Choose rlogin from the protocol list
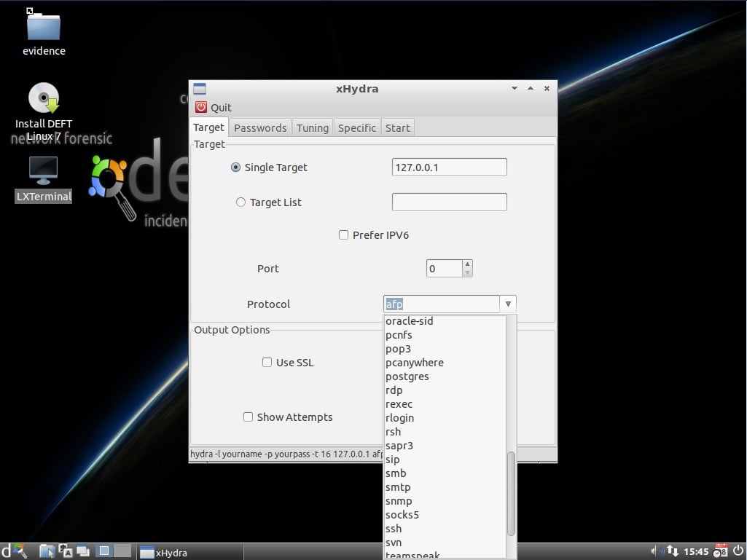This screenshot has width=747, height=560. [x=445, y=418]
